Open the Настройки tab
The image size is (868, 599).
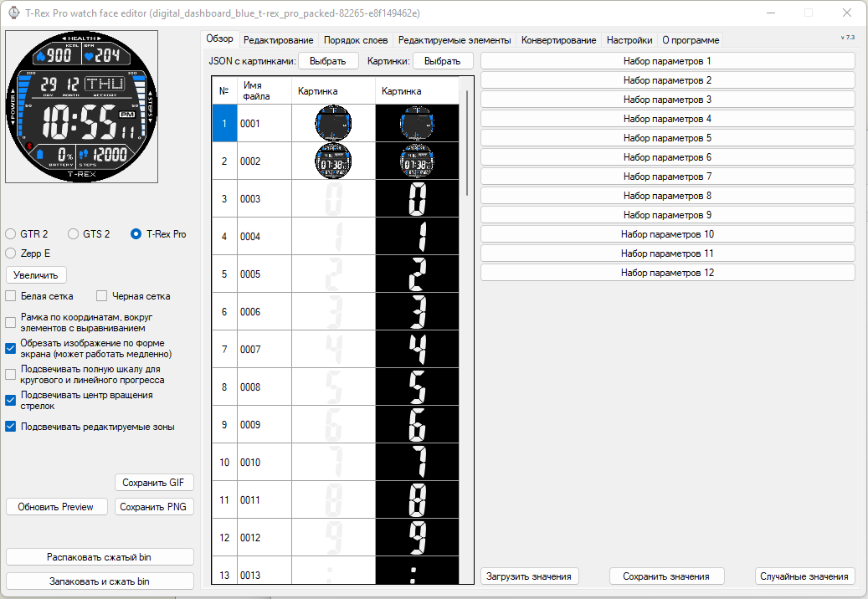pos(629,40)
